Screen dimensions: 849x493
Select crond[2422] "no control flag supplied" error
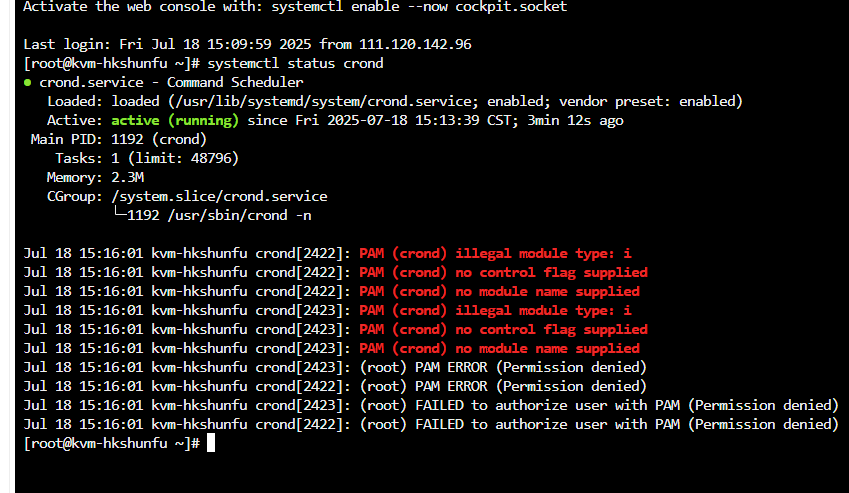coord(503,272)
